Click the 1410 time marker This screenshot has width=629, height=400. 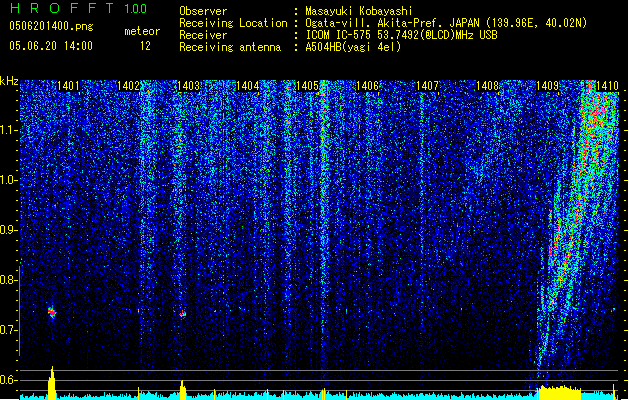(607, 86)
